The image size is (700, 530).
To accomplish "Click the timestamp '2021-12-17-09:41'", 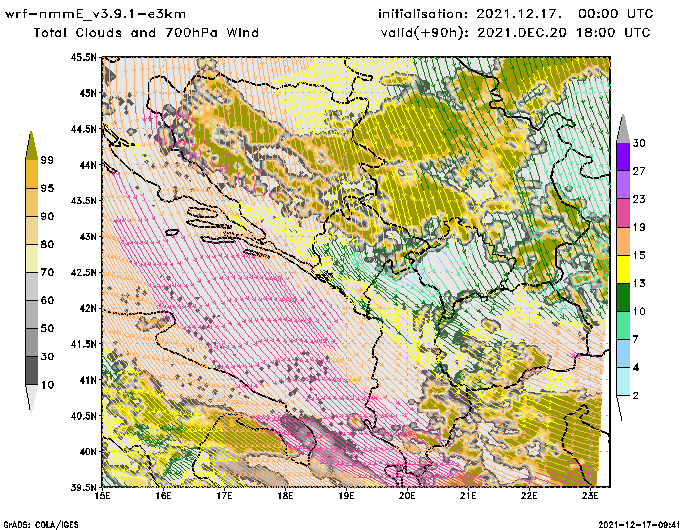I will (639, 525).
